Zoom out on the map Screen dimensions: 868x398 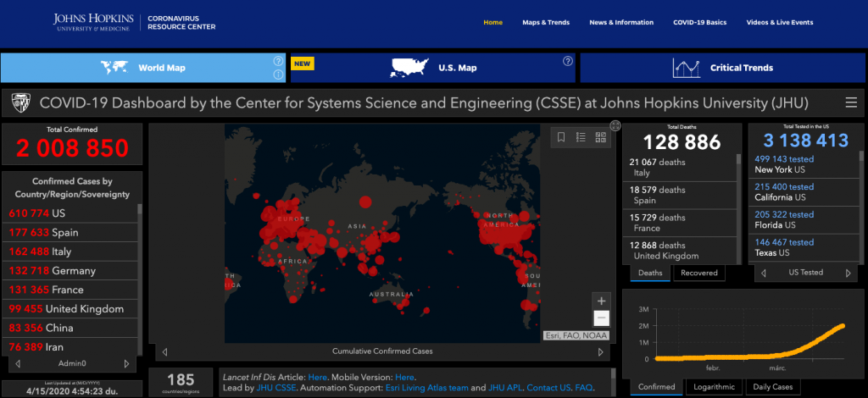(x=602, y=318)
